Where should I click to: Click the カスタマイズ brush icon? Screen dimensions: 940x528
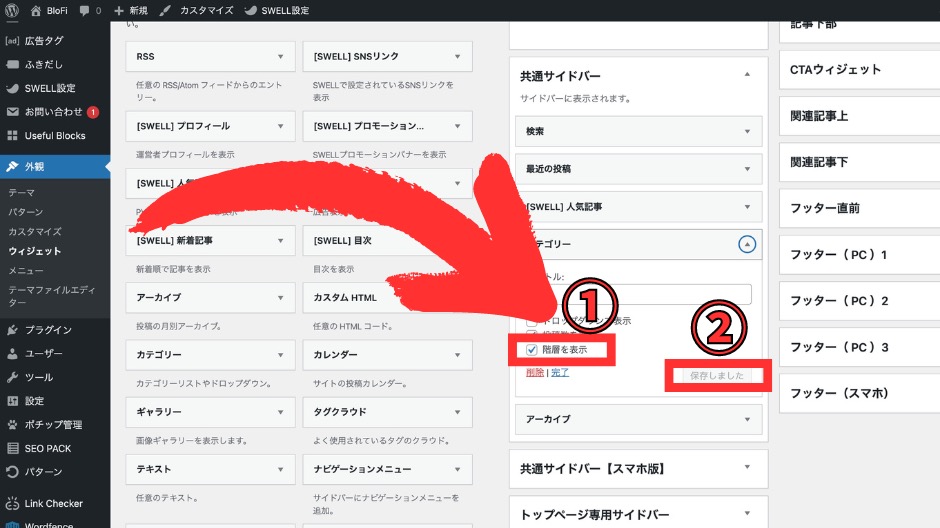click(165, 11)
